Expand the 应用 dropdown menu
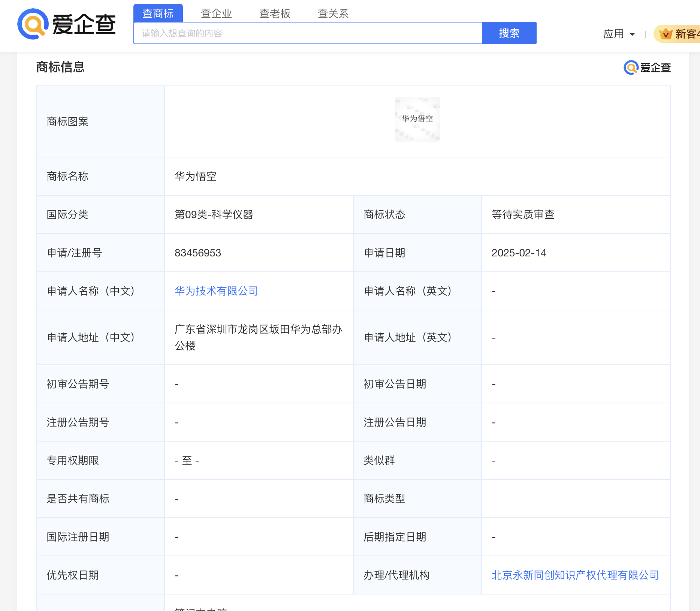Viewport: 700px width, 611px height. [619, 34]
